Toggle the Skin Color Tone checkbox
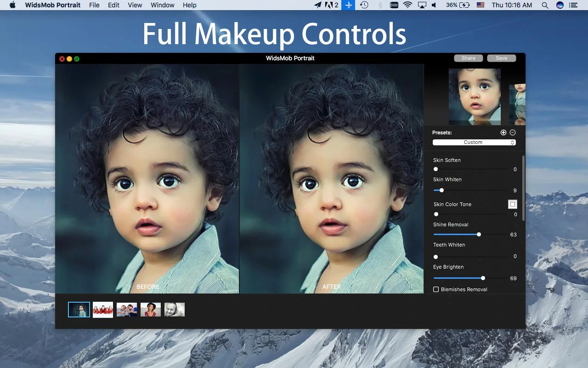 pyautogui.click(x=513, y=204)
